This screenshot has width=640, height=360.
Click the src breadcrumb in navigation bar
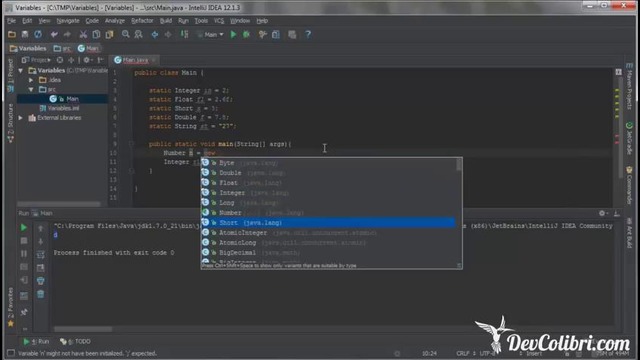(x=62, y=49)
